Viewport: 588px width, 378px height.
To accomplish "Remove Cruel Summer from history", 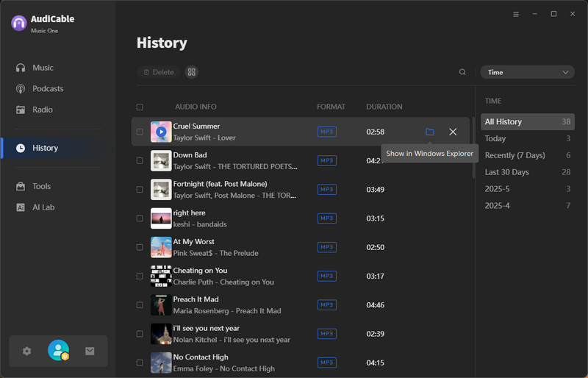I will [453, 132].
